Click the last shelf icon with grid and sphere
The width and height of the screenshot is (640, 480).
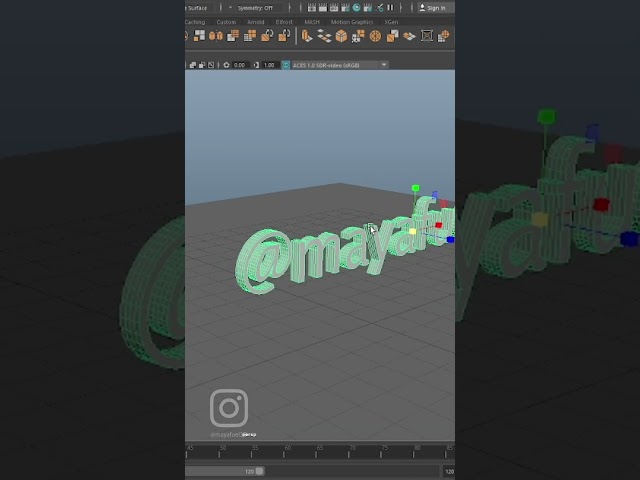[x=443, y=36]
